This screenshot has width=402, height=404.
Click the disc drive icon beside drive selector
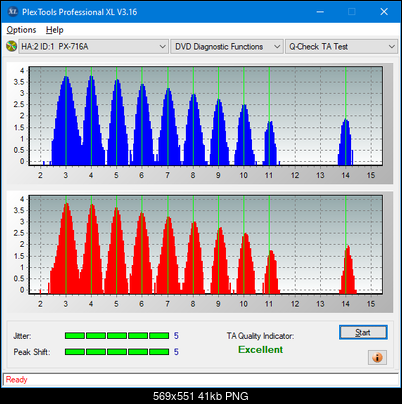click(x=11, y=46)
